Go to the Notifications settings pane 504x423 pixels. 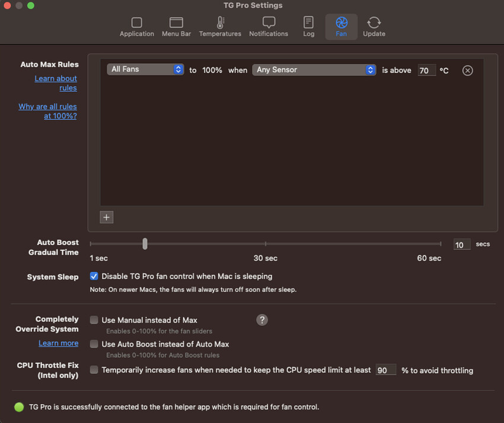[269, 27]
